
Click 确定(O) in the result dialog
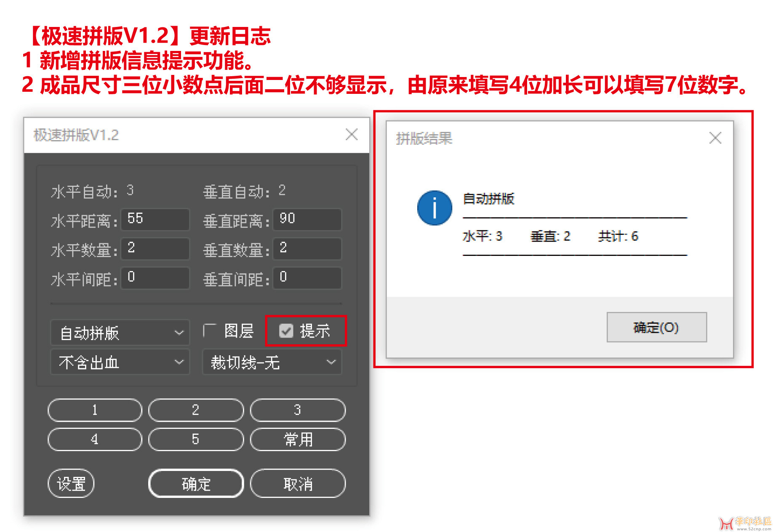pyautogui.click(x=656, y=327)
